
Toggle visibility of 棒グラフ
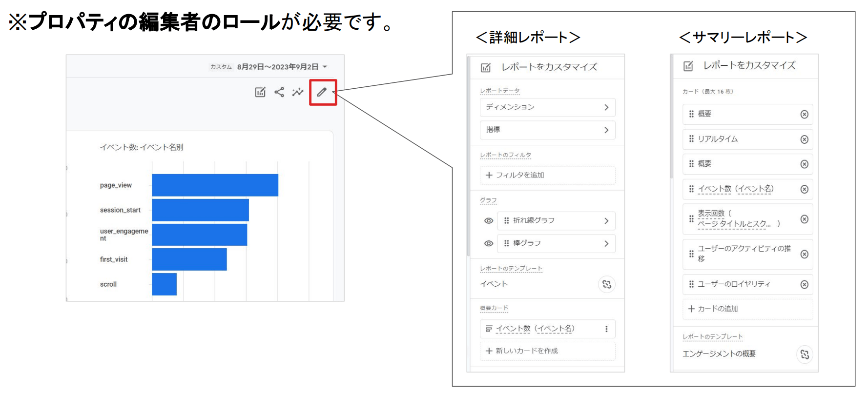(488, 243)
